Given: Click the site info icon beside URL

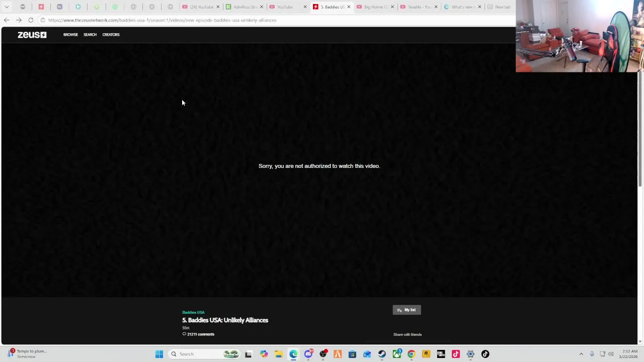Looking at the screenshot, I should (x=43, y=20).
